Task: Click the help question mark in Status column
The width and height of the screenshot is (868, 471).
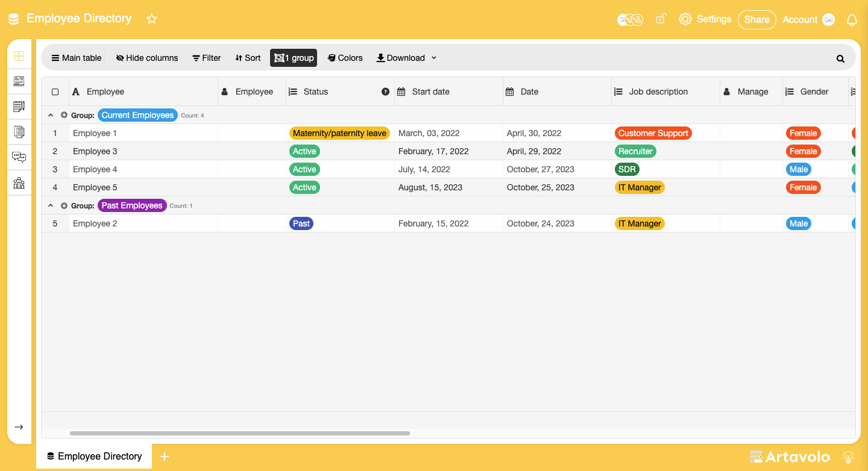Action: point(386,92)
